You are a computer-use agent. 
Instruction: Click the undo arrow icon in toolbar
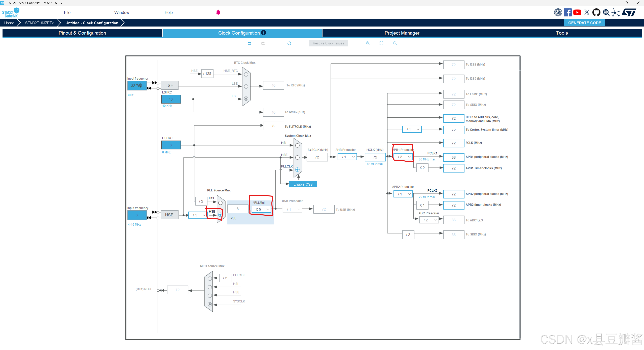coord(249,43)
